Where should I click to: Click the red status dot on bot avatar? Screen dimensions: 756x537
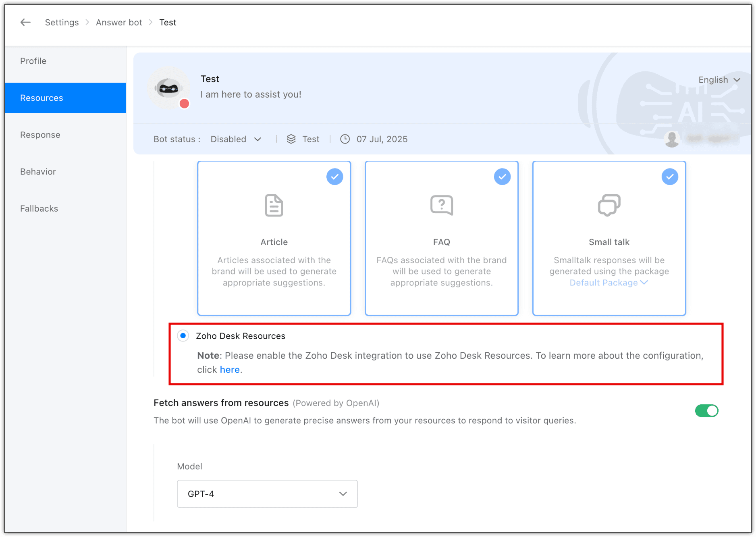185,104
